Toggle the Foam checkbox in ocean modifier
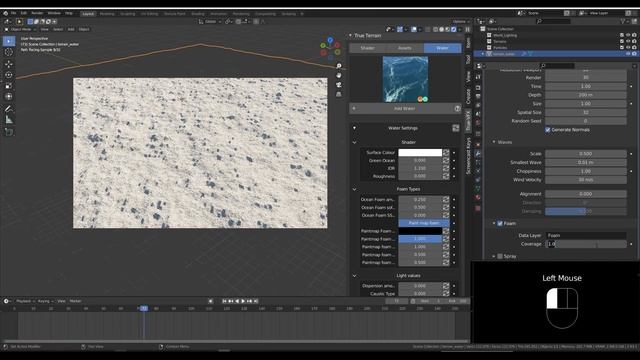Viewport: 640px width, 360px height. coord(500,224)
